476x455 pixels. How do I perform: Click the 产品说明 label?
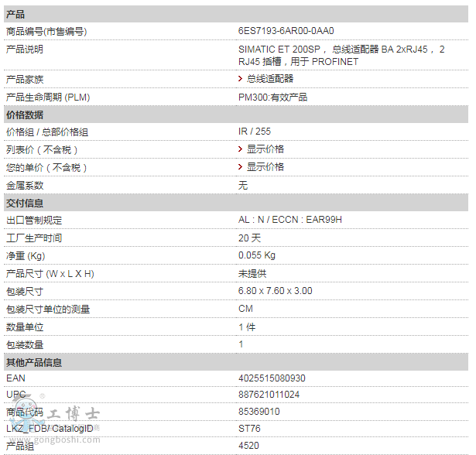25,50
